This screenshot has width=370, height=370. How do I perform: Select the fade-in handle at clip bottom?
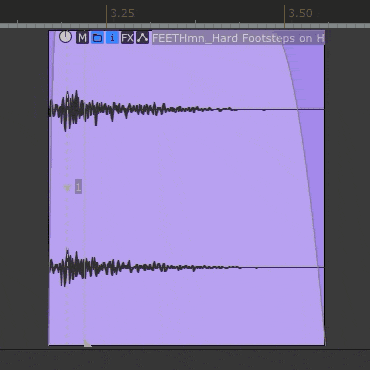click(x=87, y=343)
